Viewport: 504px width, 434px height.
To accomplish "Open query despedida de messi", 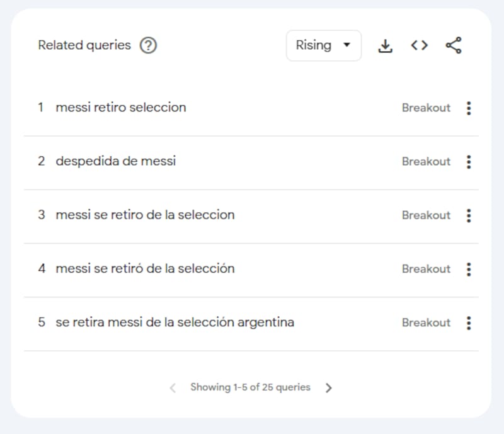I will point(116,161).
